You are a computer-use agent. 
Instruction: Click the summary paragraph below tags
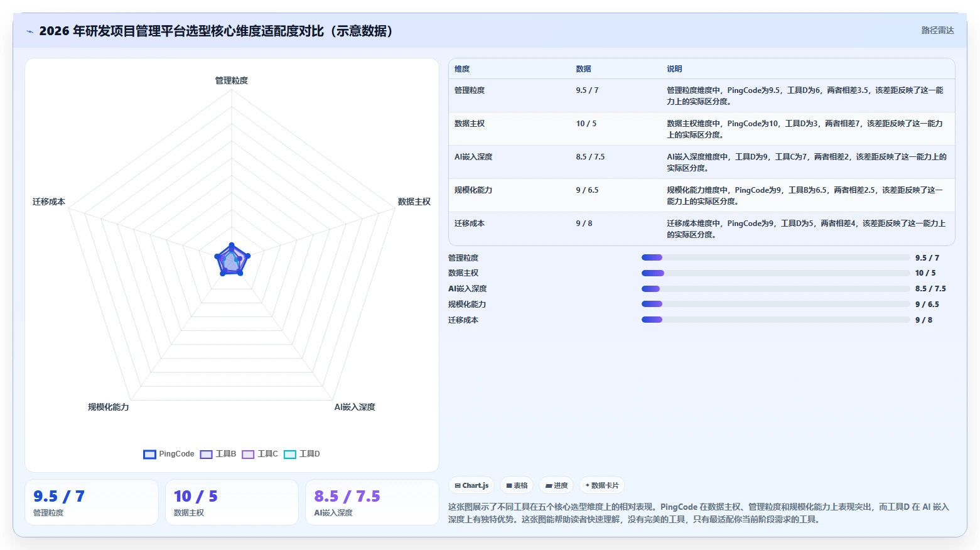699,513
